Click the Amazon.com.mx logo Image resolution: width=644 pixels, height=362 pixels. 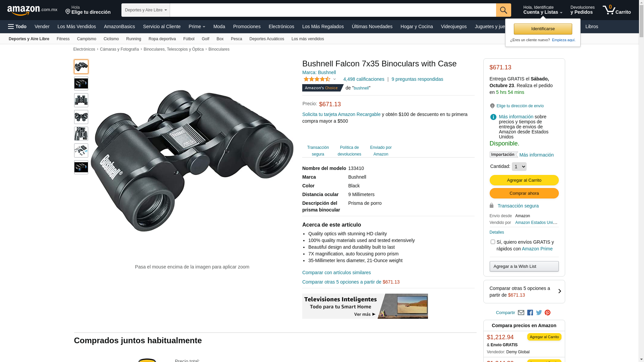32,10
